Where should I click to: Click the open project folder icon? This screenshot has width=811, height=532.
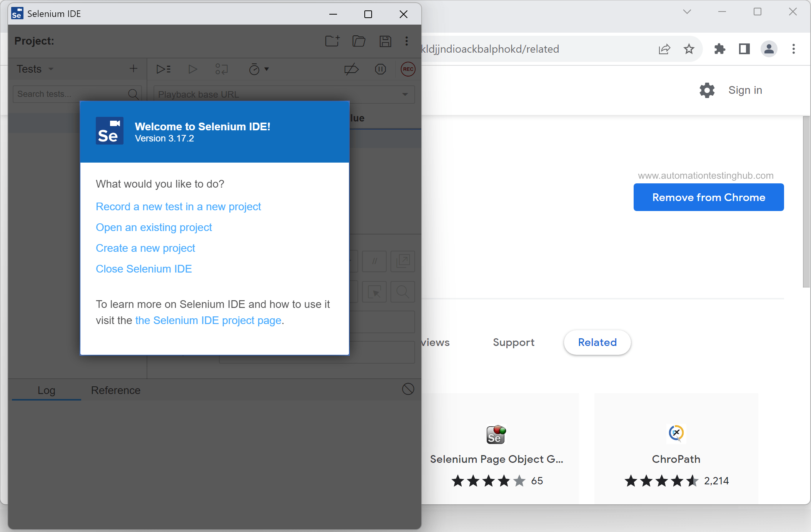click(x=359, y=41)
